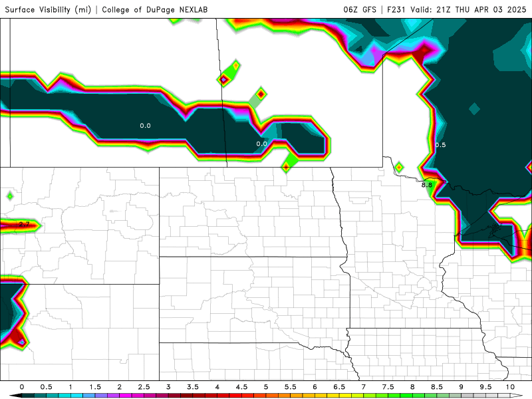
Task: Click the color scale tick label "2"
Action: [x=120, y=387]
